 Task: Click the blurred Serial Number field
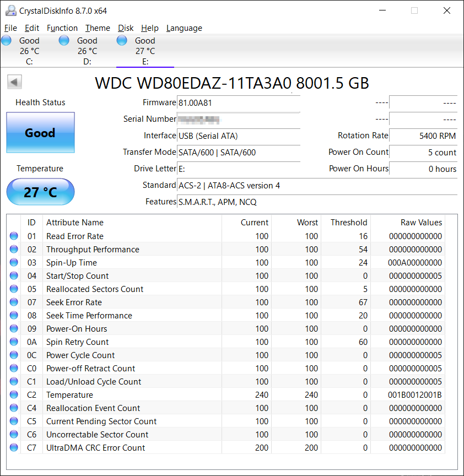[x=239, y=120]
